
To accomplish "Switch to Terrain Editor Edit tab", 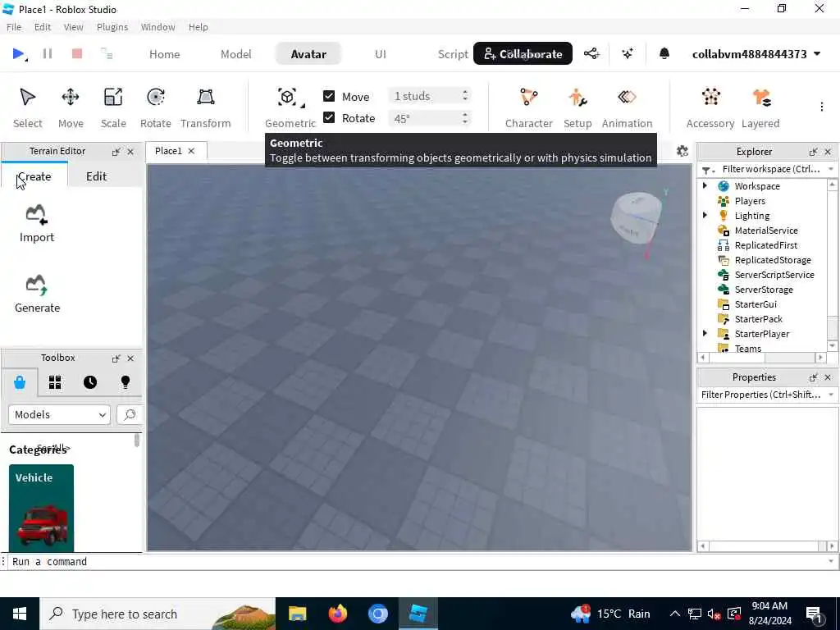I will point(97,176).
